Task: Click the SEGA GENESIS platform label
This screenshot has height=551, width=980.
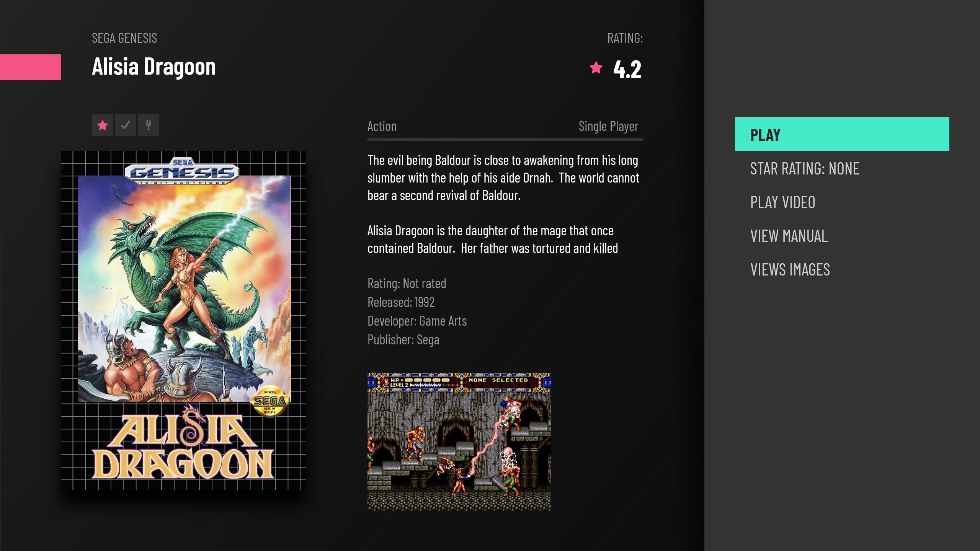Action: coord(124,38)
